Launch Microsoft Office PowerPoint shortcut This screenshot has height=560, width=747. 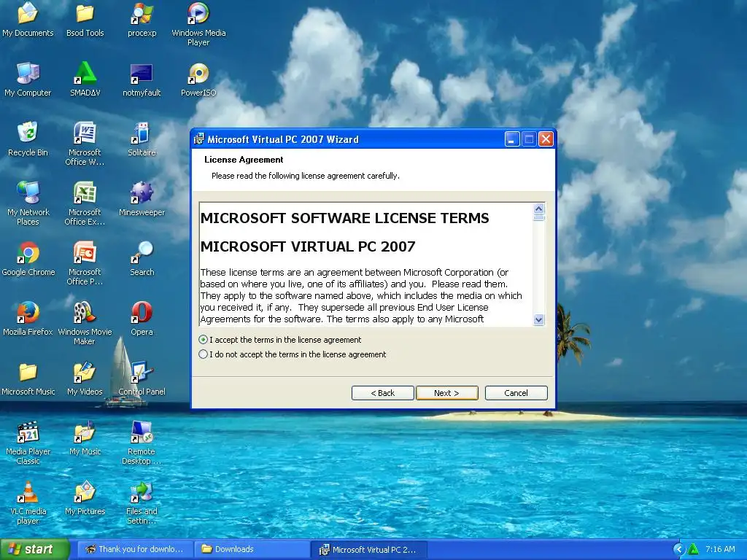coord(85,252)
